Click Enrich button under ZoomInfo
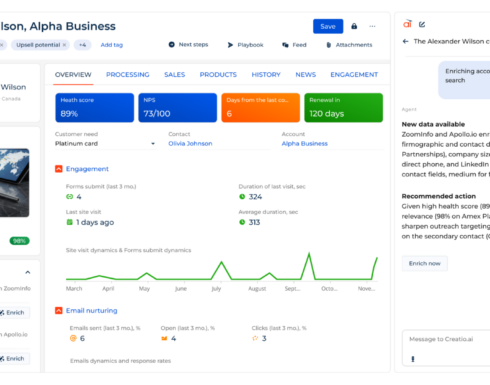 click(x=15, y=313)
